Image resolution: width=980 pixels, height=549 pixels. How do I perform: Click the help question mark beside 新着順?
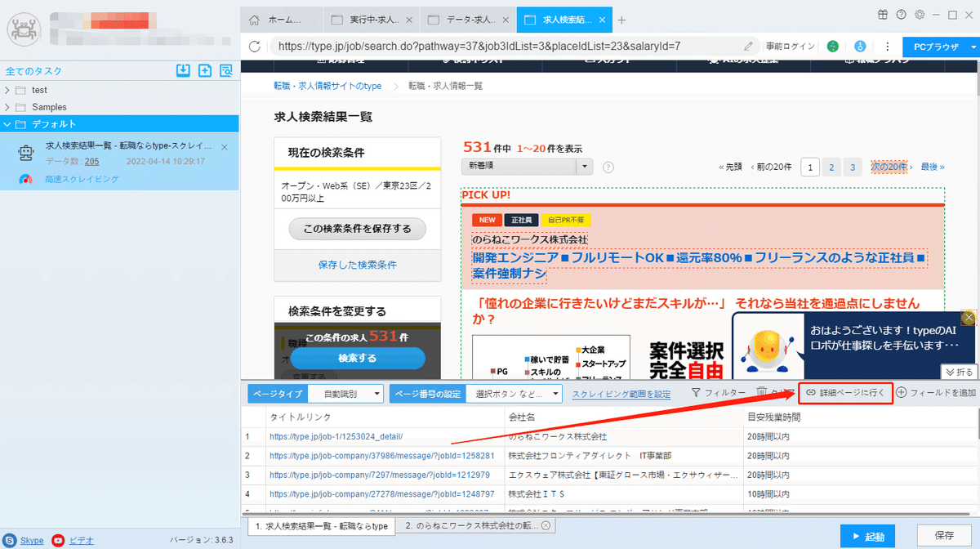(608, 167)
